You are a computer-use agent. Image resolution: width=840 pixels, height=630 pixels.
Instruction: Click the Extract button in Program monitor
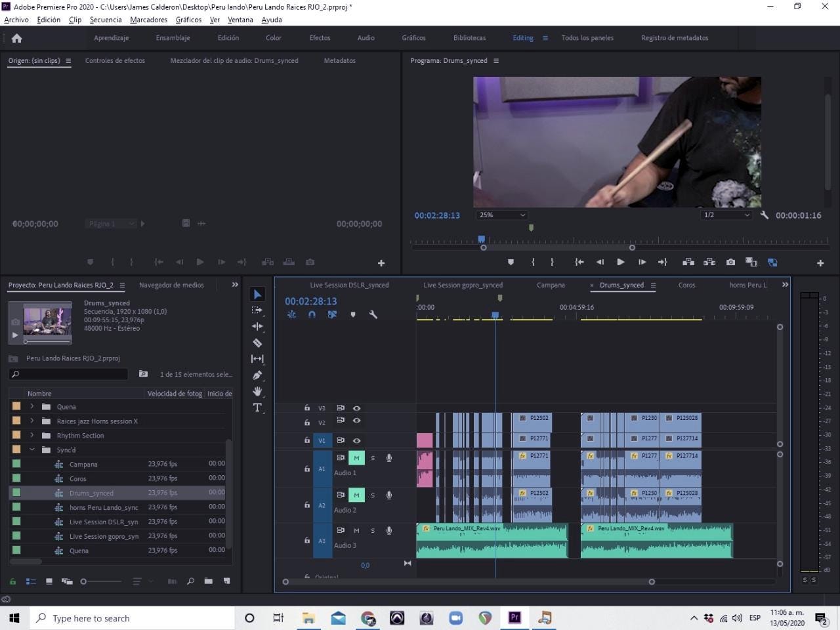[x=709, y=262]
